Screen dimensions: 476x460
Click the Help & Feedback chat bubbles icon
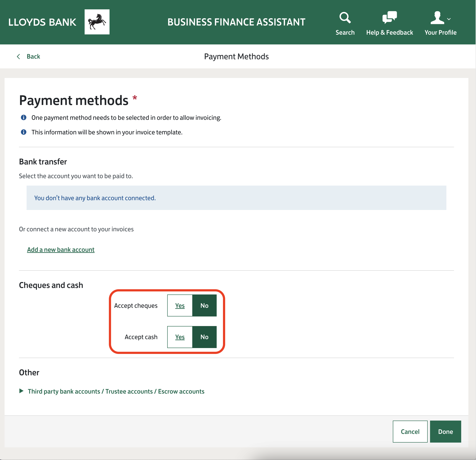[389, 17]
